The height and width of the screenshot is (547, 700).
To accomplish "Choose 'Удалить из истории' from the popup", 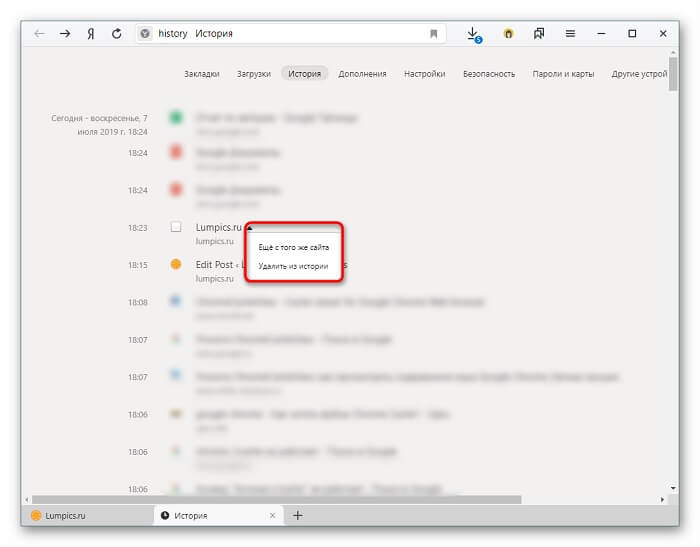I will [293, 266].
